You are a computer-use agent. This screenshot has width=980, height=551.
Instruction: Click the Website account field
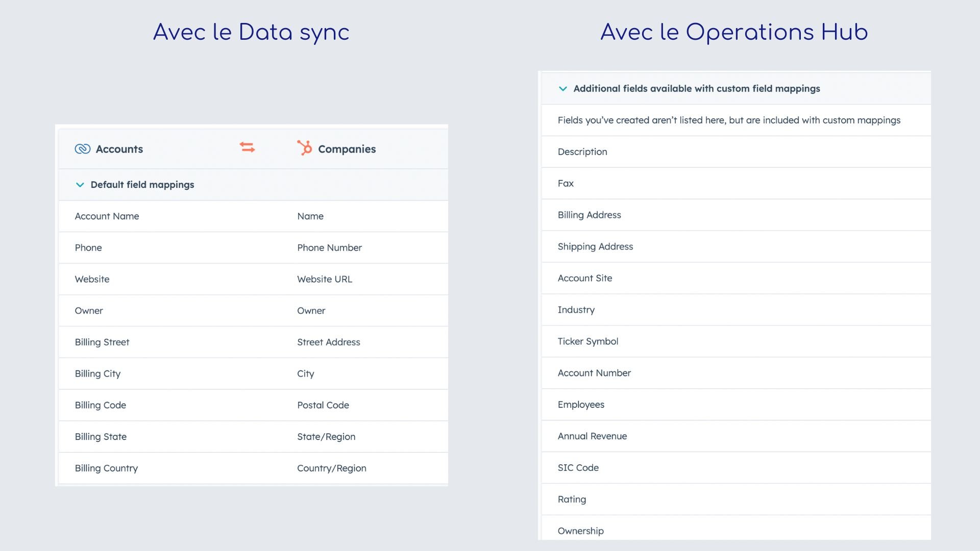pos(92,280)
